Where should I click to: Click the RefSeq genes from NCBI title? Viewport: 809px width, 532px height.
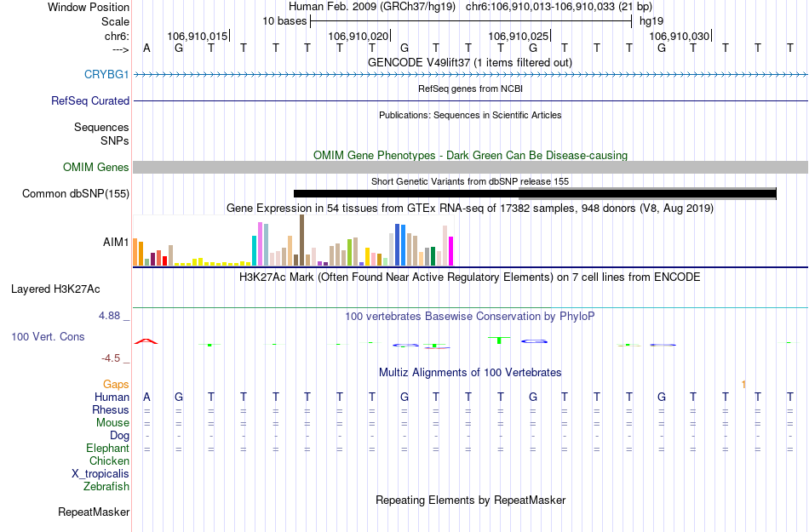tap(470, 89)
